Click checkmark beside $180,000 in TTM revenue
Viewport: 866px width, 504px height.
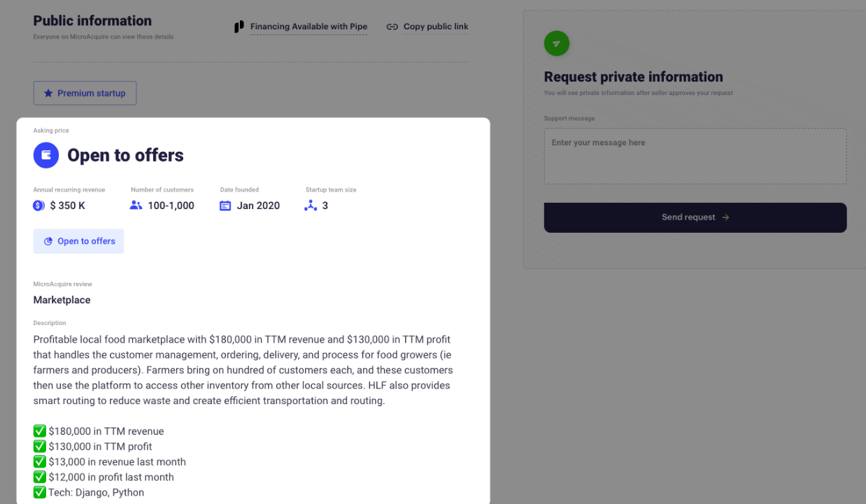pos(40,431)
